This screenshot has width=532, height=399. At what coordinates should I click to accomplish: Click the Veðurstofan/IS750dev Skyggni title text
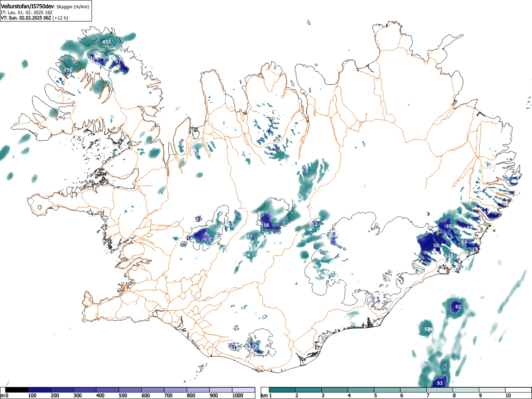(45, 6)
